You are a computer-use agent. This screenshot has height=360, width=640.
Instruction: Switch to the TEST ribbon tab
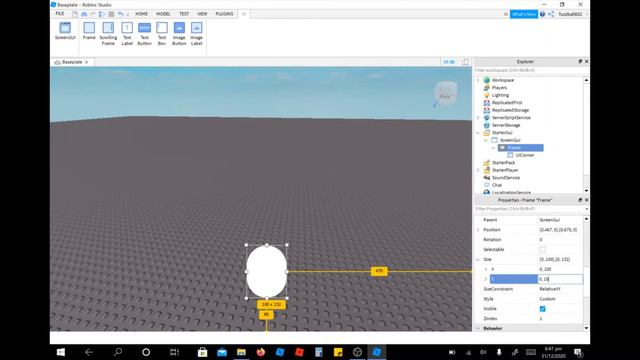(184, 14)
